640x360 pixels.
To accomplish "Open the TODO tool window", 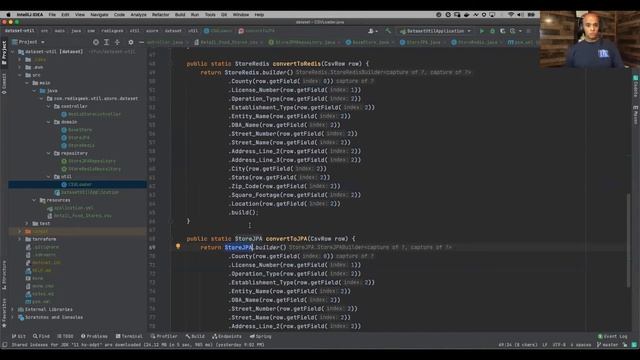I will pyautogui.click(x=65, y=336).
